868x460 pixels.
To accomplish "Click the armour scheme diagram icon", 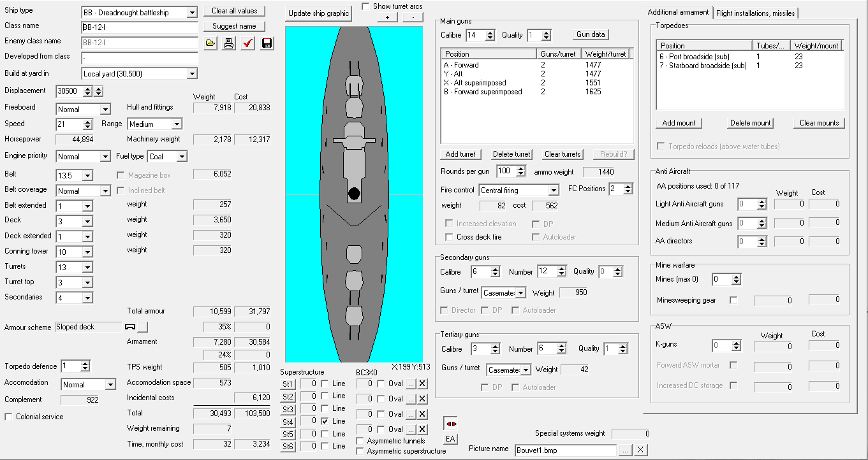I will click(131, 327).
